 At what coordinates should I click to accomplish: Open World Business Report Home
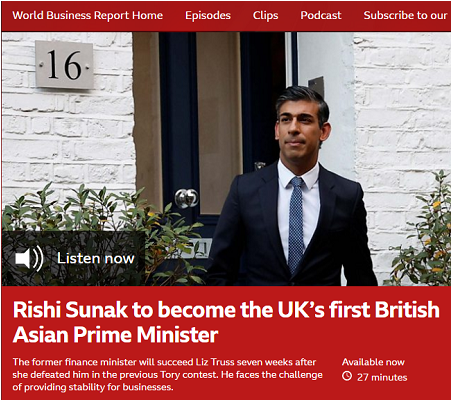click(x=88, y=15)
